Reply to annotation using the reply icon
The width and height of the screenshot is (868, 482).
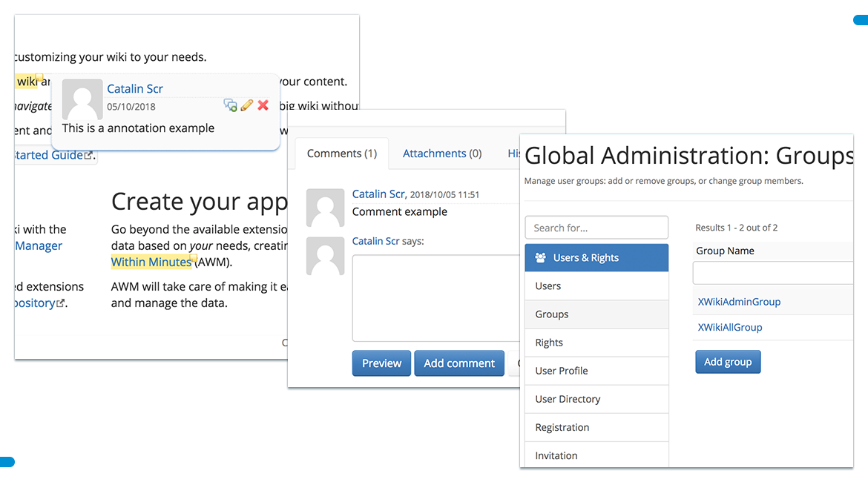230,105
